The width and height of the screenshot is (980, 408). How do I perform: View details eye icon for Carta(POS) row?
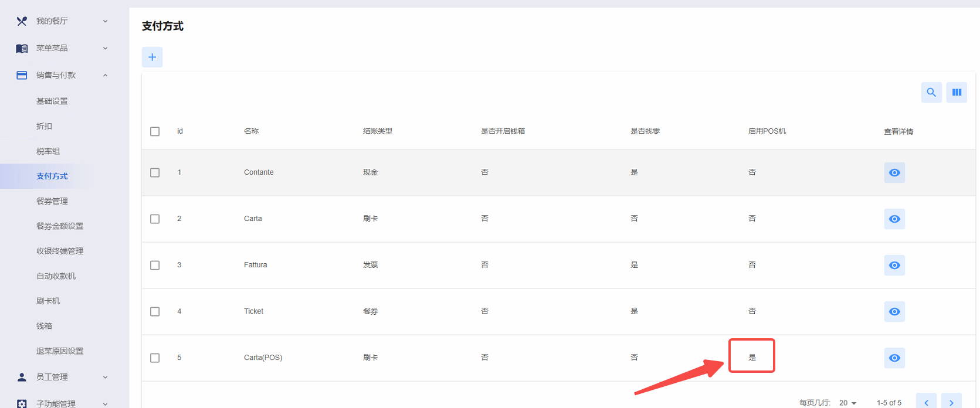(x=894, y=358)
